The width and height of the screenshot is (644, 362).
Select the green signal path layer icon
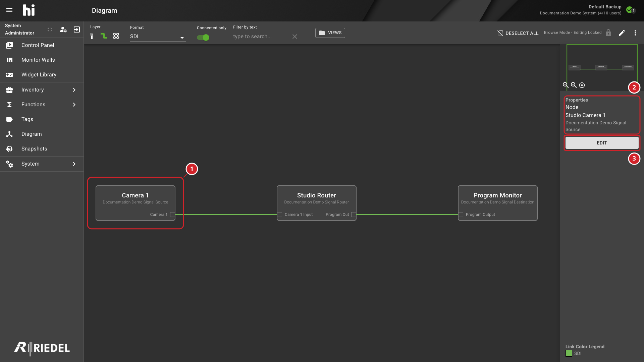tap(104, 36)
